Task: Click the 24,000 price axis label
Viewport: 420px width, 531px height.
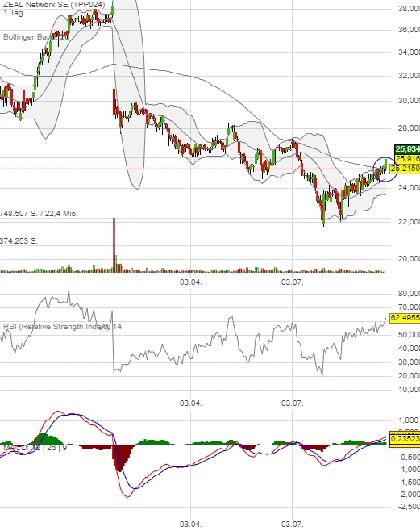Action: click(409, 187)
